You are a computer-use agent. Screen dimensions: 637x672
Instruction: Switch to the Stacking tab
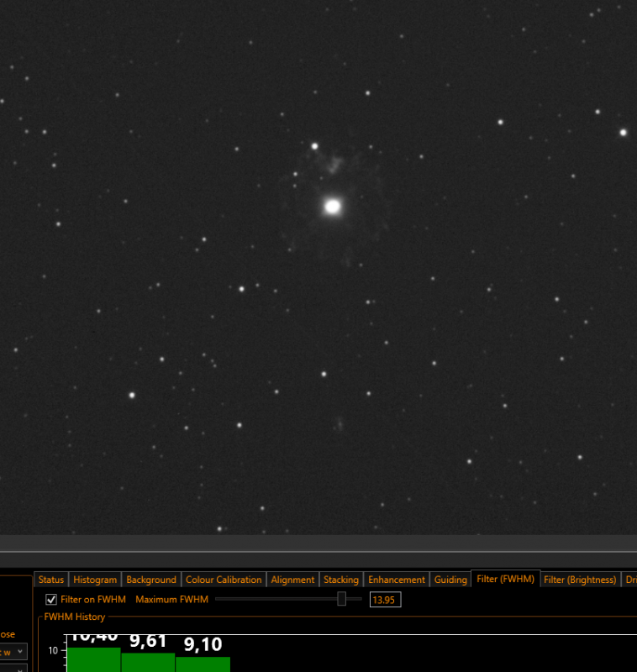click(x=341, y=580)
